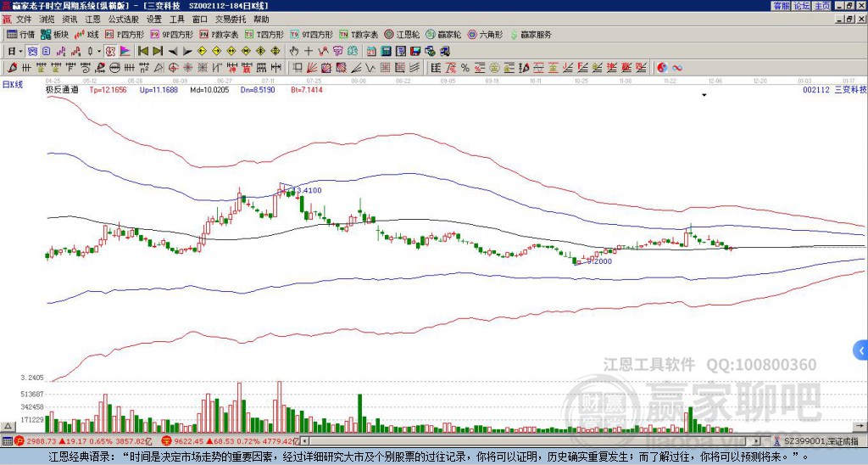Screen dimensions: 868x465
Task: Select the red fan lines tool
Action: (x=312, y=68)
